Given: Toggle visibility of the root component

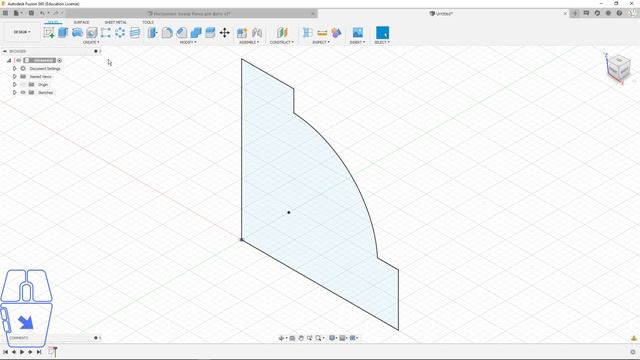Looking at the screenshot, I should coord(18,60).
